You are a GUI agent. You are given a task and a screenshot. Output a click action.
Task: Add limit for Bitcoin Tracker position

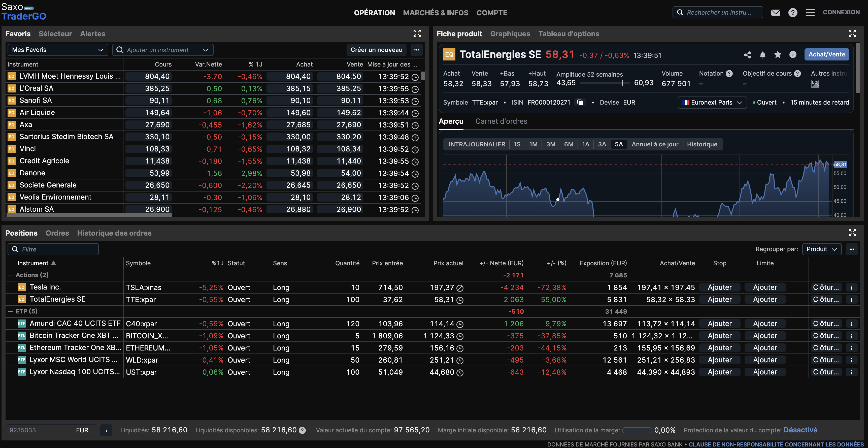point(765,336)
